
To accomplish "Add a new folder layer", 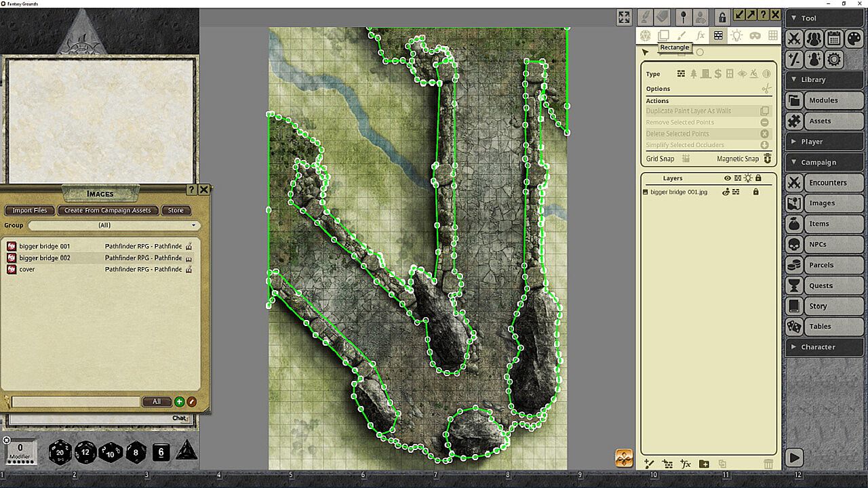I will coord(704,464).
